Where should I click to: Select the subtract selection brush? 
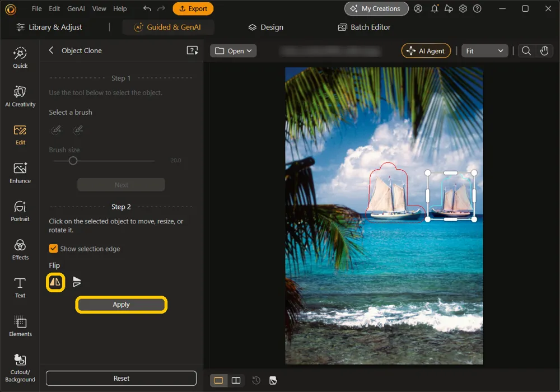coord(78,129)
